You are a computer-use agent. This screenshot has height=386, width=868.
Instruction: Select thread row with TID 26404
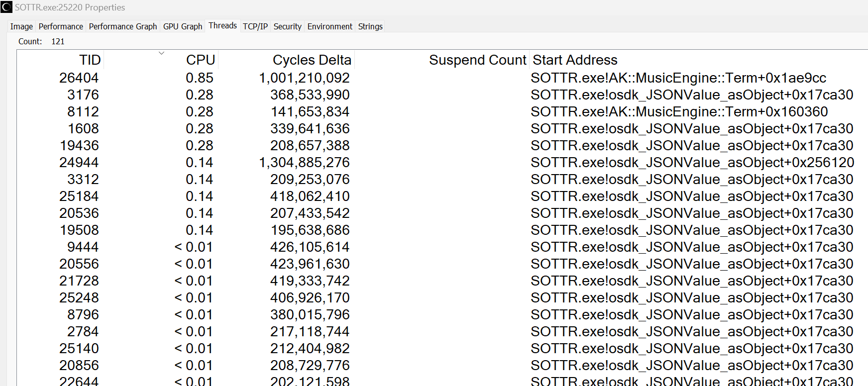click(x=442, y=78)
